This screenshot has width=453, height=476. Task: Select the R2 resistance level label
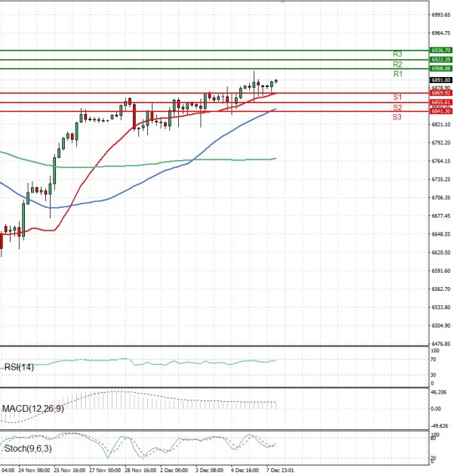point(397,65)
